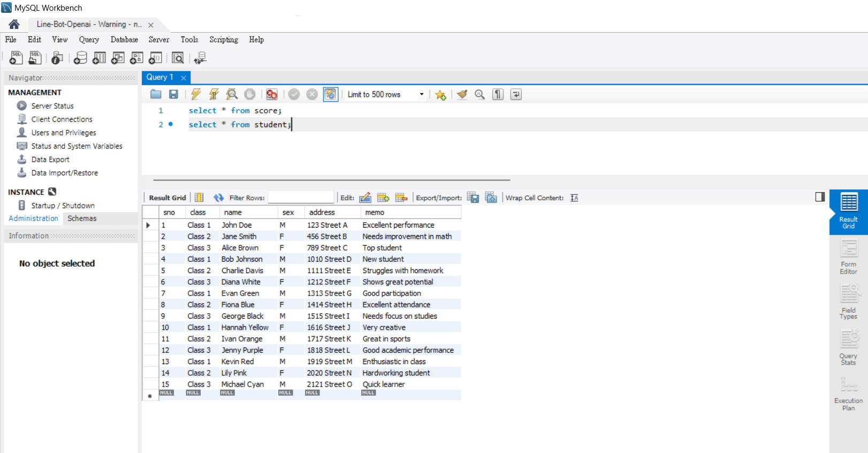Toggle invisible characters display

coord(498,94)
